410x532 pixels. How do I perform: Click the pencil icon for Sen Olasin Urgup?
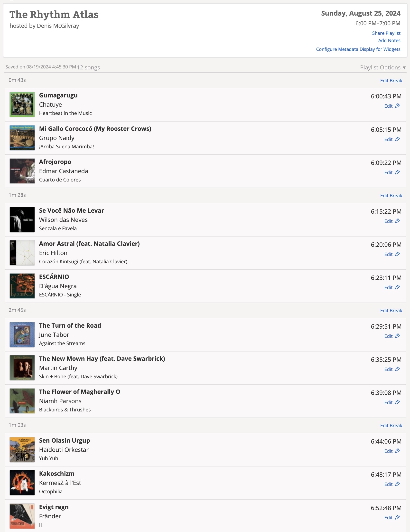(x=397, y=451)
